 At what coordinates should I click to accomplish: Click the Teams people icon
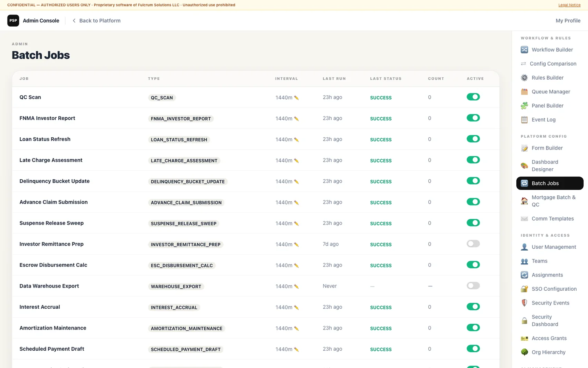(x=524, y=261)
